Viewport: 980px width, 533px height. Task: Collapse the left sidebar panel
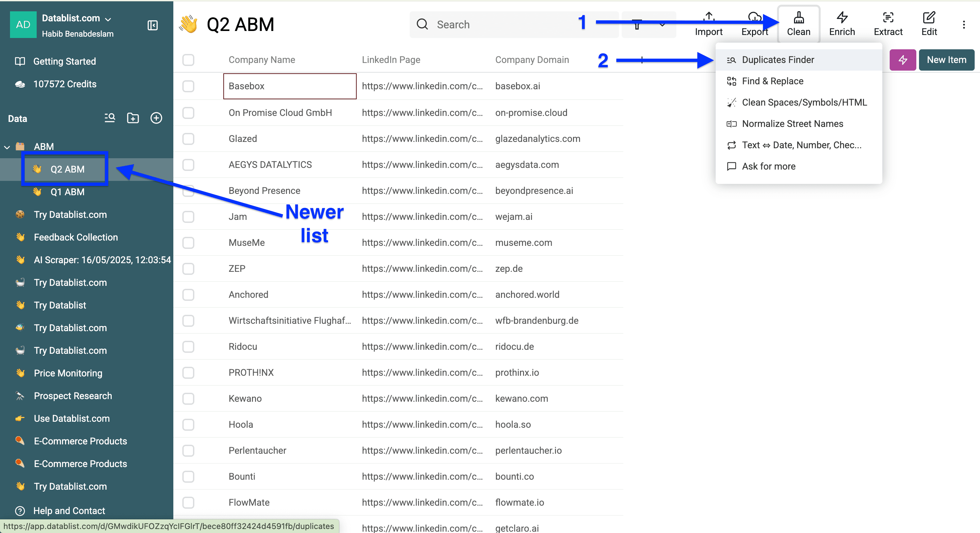pos(152,25)
